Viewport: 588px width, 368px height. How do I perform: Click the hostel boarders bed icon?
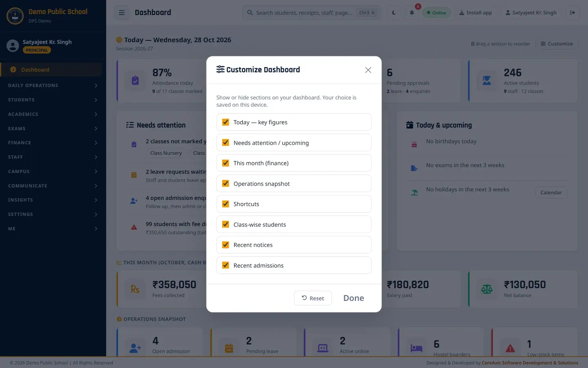click(x=416, y=348)
